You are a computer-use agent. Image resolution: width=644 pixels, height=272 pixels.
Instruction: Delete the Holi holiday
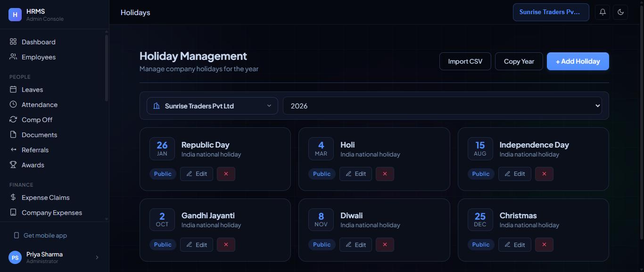tap(385, 174)
